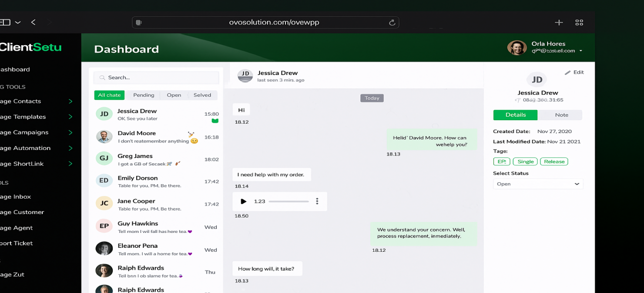This screenshot has height=293, width=644.
Task: Expand the Campaigns sidebar chevron
Action: coord(70,133)
